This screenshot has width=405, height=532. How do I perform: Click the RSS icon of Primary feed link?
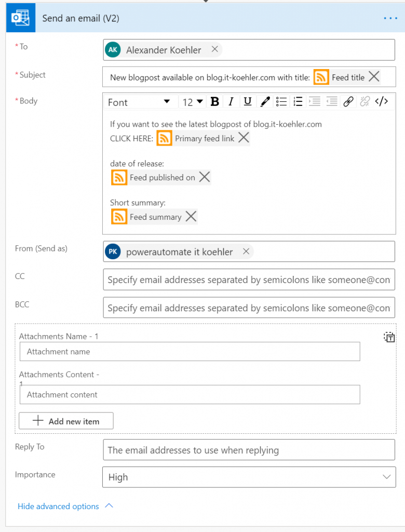click(x=164, y=138)
